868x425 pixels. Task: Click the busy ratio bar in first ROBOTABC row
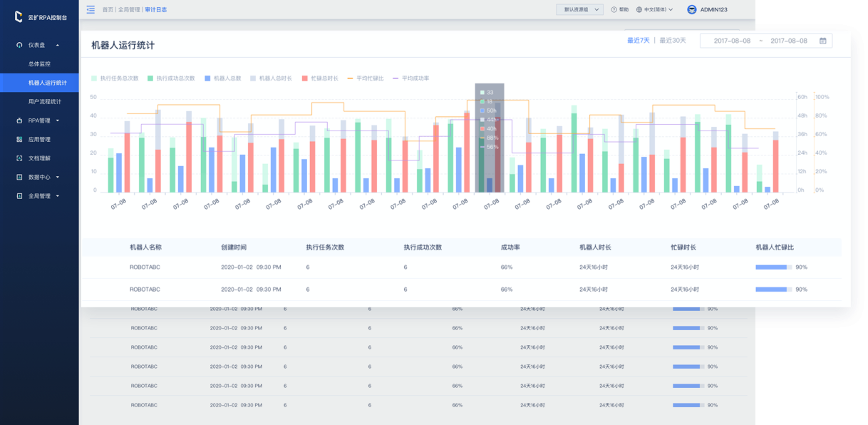click(773, 267)
